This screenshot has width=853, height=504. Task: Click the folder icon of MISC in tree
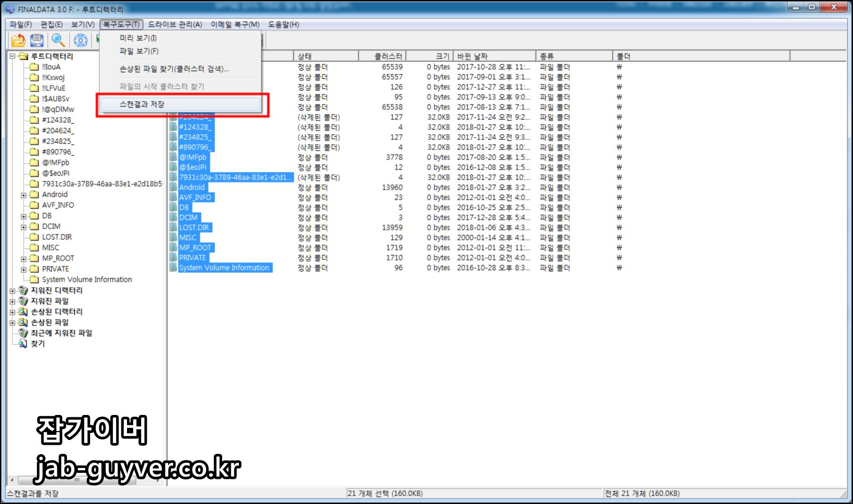tap(34, 248)
